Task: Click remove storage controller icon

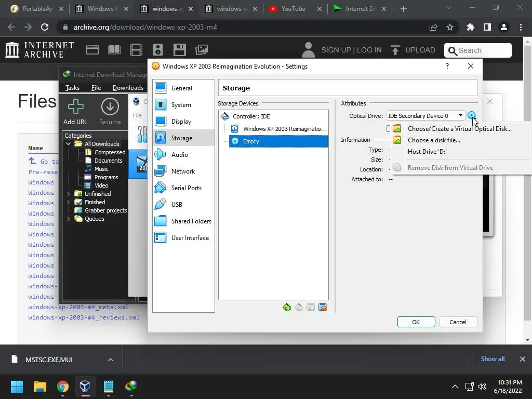Action: pos(299,308)
